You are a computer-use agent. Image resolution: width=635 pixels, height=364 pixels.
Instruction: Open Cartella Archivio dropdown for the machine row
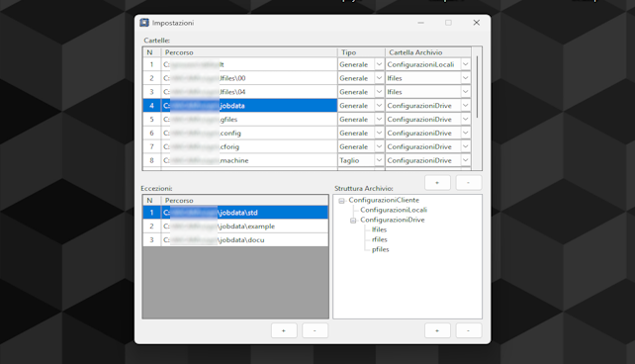click(465, 160)
